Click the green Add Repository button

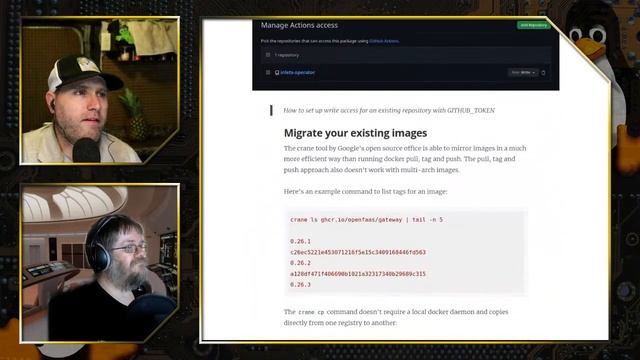[x=533, y=25]
